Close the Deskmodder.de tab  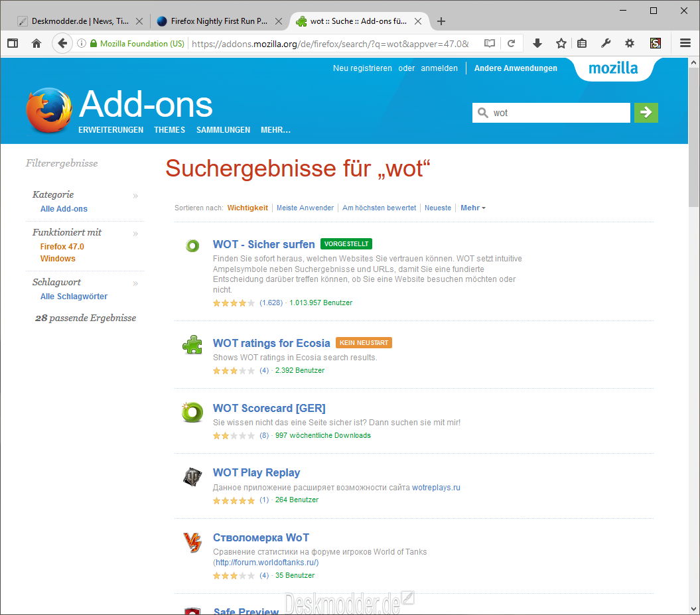[139, 21]
